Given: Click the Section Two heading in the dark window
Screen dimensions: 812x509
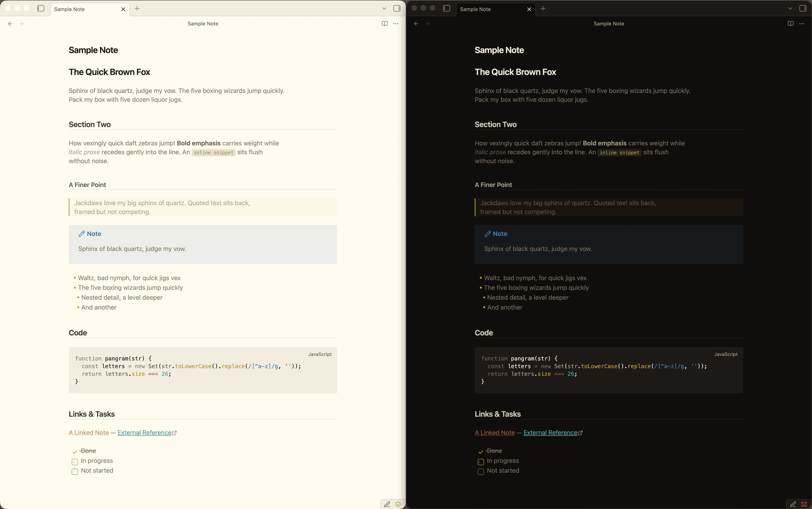Looking at the screenshot, I should click(496, 124).
